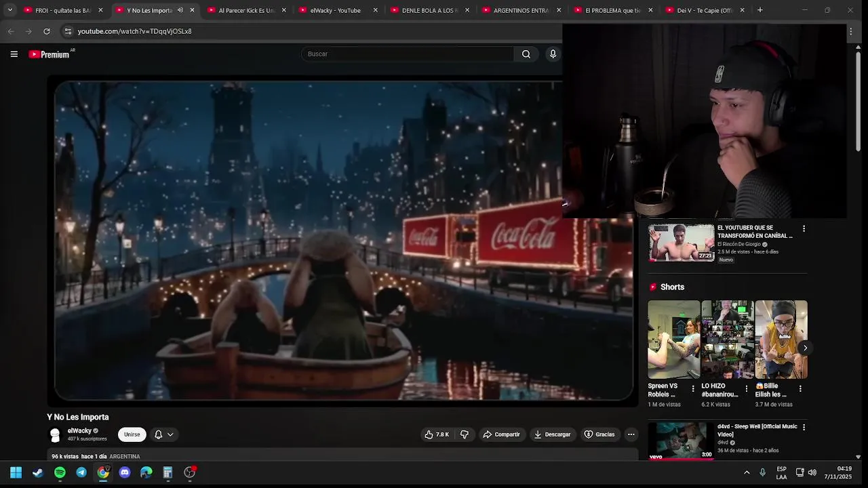This screenshot has height=488, width=868.
Task: Switch to the FROI - quítate las BA tab
Action: [x=63, y=10]
